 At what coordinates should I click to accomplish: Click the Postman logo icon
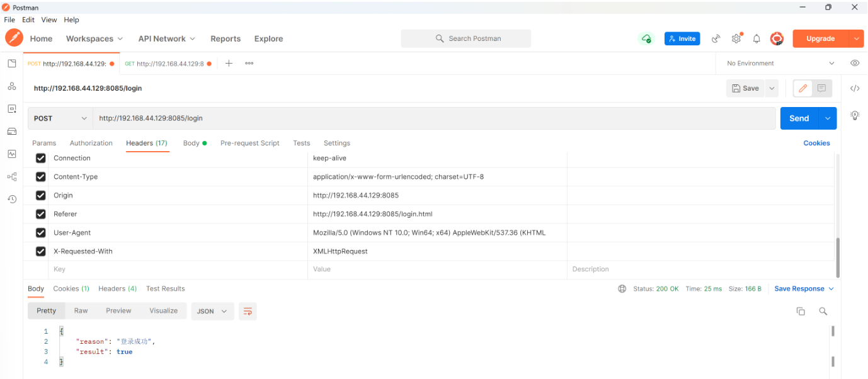tap(14, 38)
